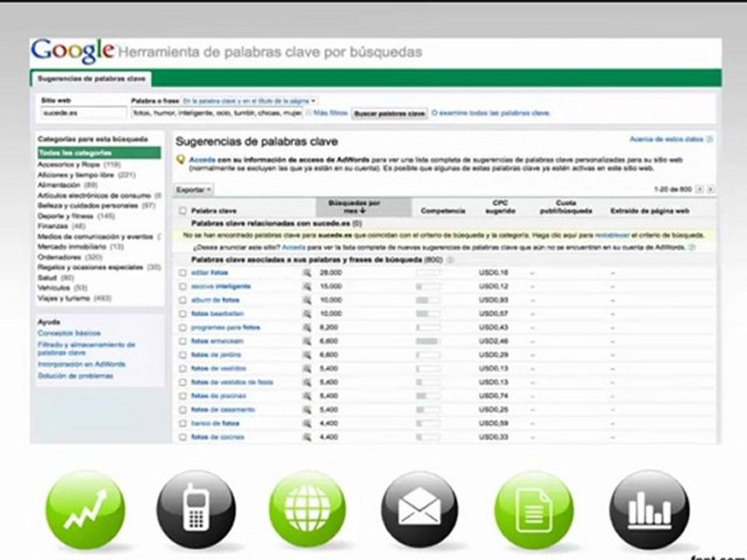Click the black mobile phone round icon
Viewport: 747px width, 560px height.
pyautogui.click(x=196, y=509)
